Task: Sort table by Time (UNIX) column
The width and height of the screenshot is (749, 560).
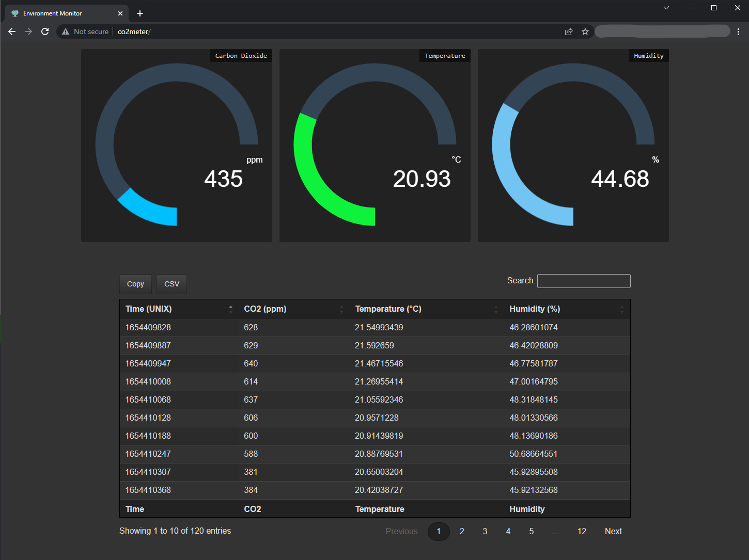Action: 179,309
